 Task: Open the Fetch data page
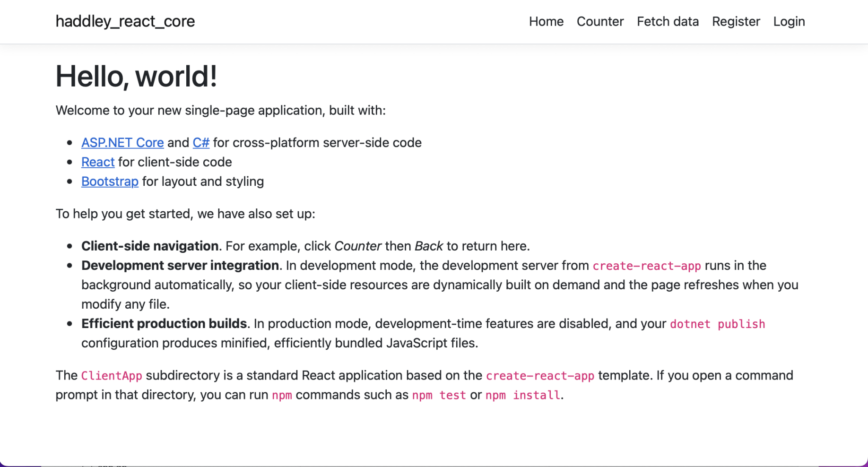668,21
